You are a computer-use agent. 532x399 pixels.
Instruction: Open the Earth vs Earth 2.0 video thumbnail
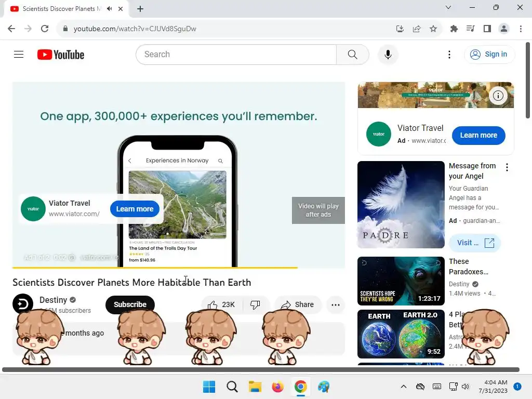point(401,334)
